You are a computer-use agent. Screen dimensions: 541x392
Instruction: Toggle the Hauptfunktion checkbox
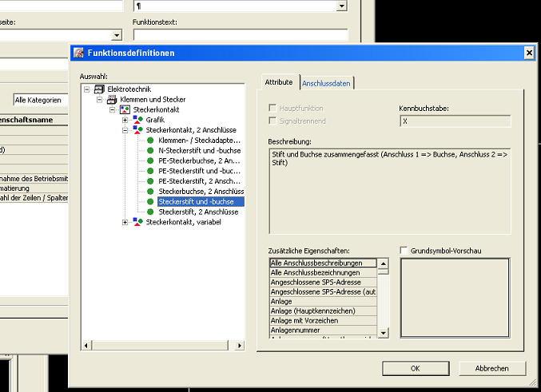[x=272, y=109]
